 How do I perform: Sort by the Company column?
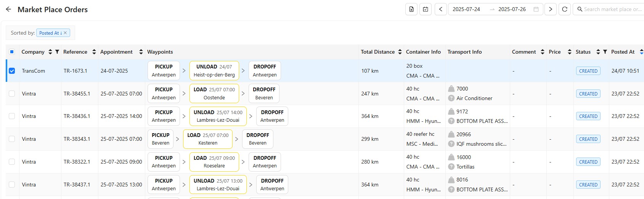pyautogui.click(x=50, y=52)
